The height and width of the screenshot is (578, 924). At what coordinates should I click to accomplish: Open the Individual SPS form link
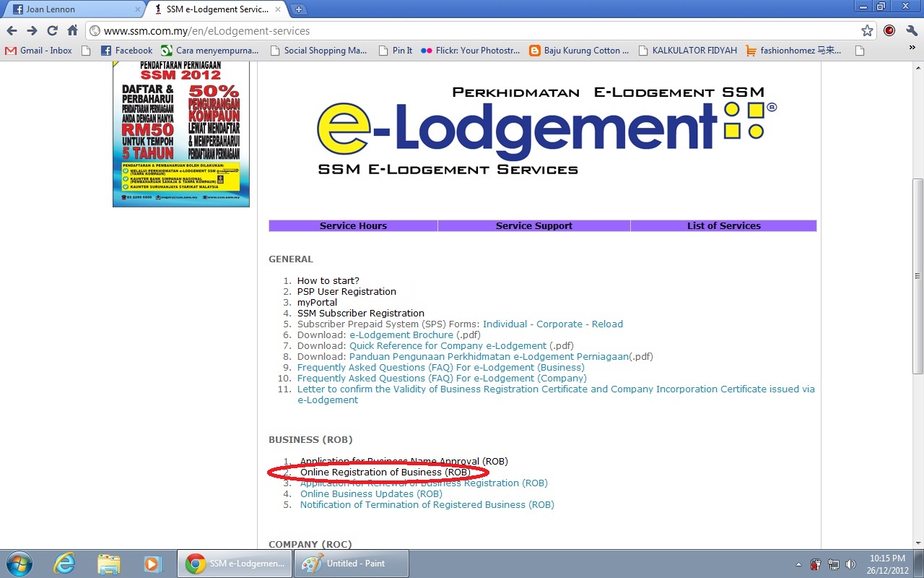click(505, 324)
